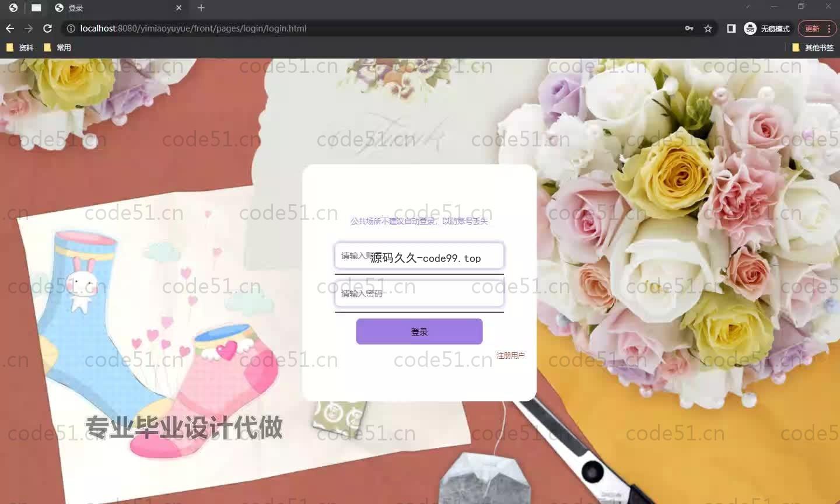840x504 pixels.
Task: Focus the password (请输入密码) input field
Action: click(x=419, y=293)
